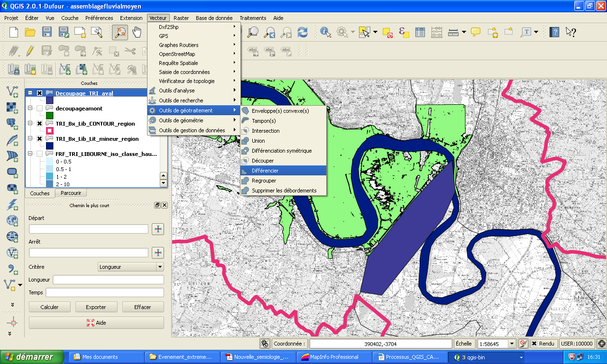This screenshot has height=364, width=607.
Task: Click the Identify features tool
Action: pyautogui.click(x=326, y=32)
